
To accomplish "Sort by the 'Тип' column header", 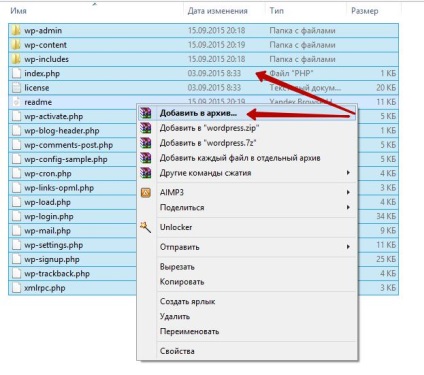I will (x=276, y=11).
